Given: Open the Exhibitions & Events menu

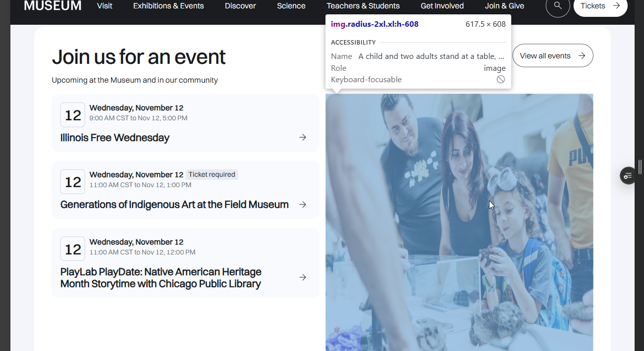Looking at the screenshot, I should [x=168, y=6].
